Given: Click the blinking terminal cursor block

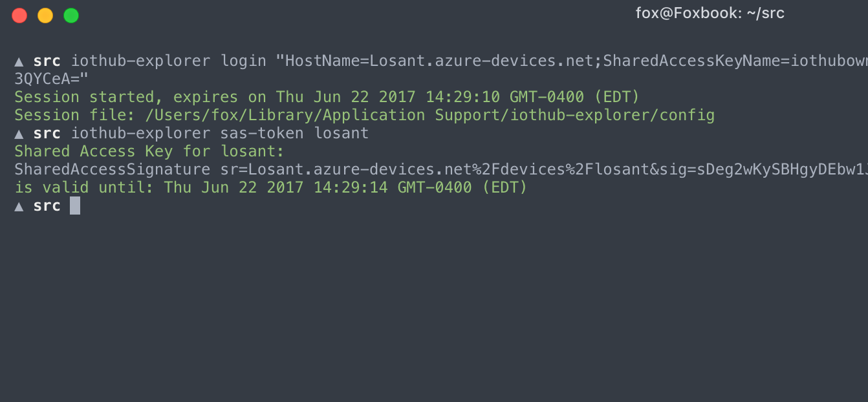Looking at the screenshot, I should point(75,206).
